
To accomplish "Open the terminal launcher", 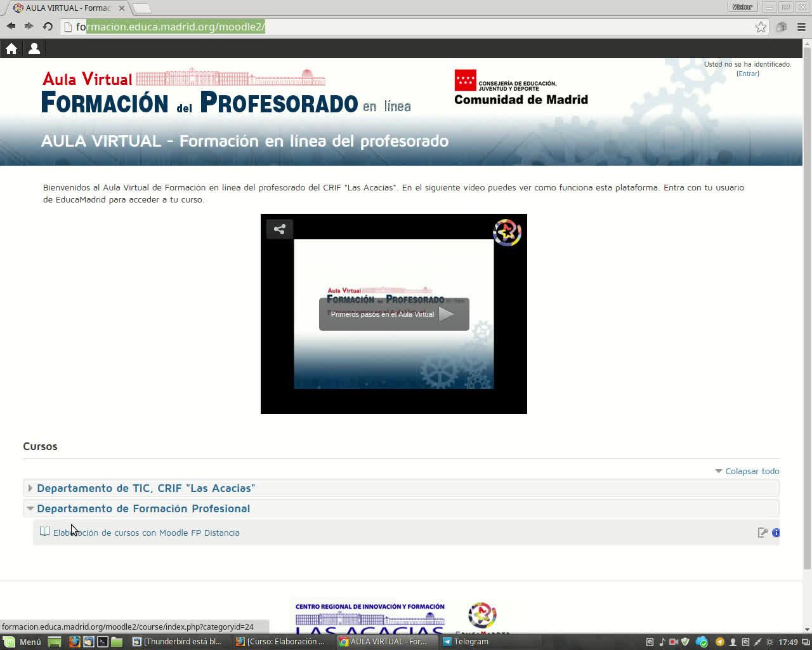I will pos(102,642).
